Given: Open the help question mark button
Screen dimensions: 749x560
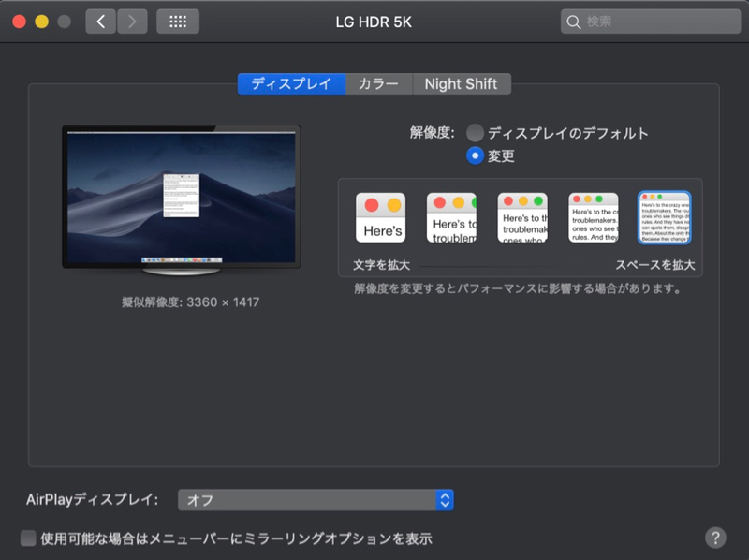Looking at the screenshot, I should coord(715,538).
